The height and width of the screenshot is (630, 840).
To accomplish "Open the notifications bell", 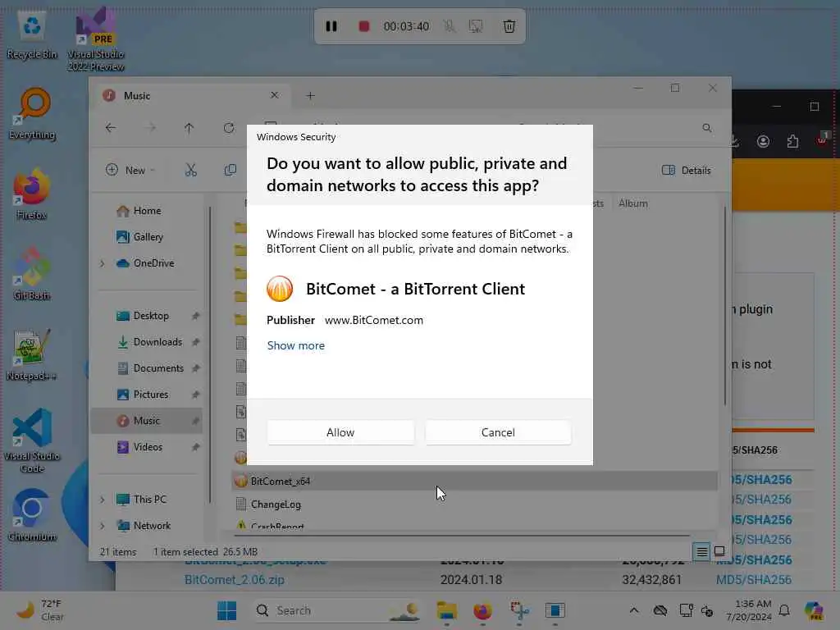I will click(x=784, y=610).
